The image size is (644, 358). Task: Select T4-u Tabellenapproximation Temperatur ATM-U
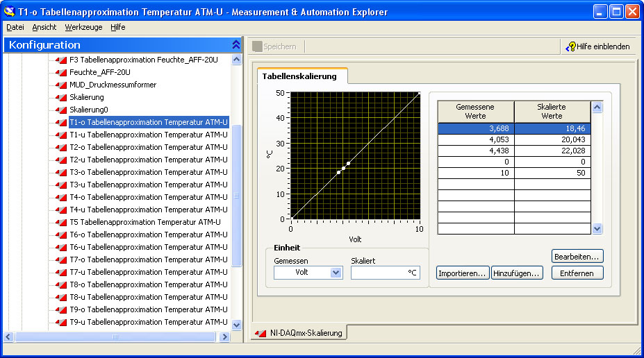point(148,210)
